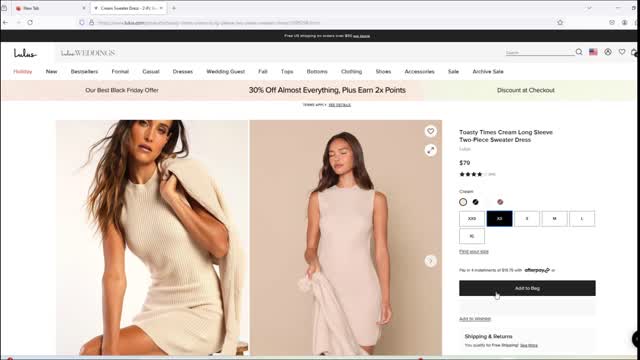The height and width of the screenshot is (360, 640).
Task: Open the Tops menu
Action: click(x=287, y=71)
